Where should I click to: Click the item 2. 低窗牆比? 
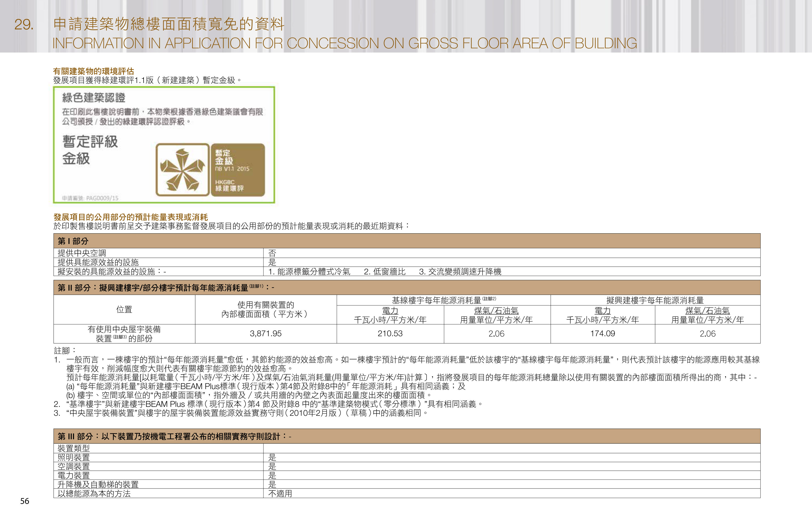click(384, 271)
